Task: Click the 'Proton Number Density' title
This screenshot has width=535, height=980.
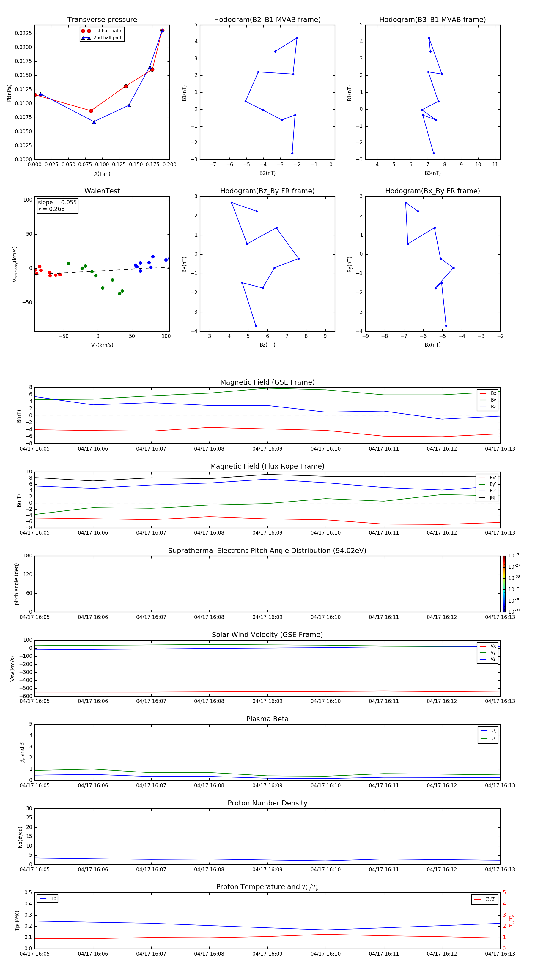Action: 267,803
